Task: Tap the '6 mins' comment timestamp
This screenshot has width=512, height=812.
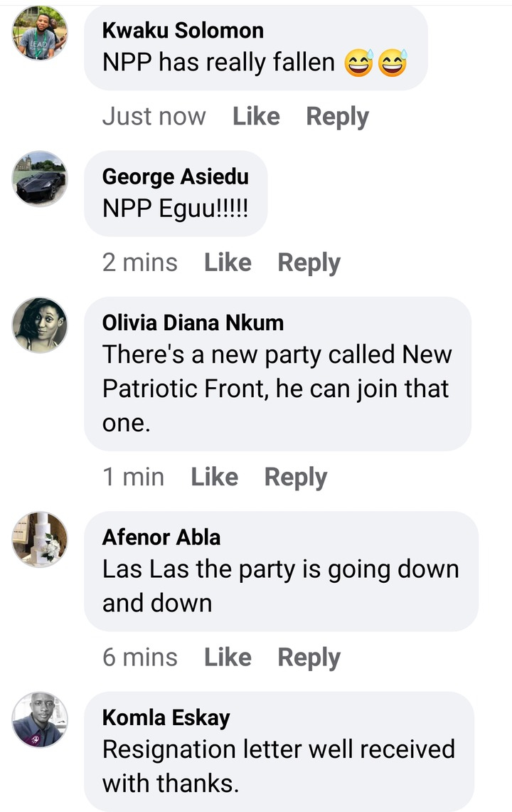Action: click(139, 658)
